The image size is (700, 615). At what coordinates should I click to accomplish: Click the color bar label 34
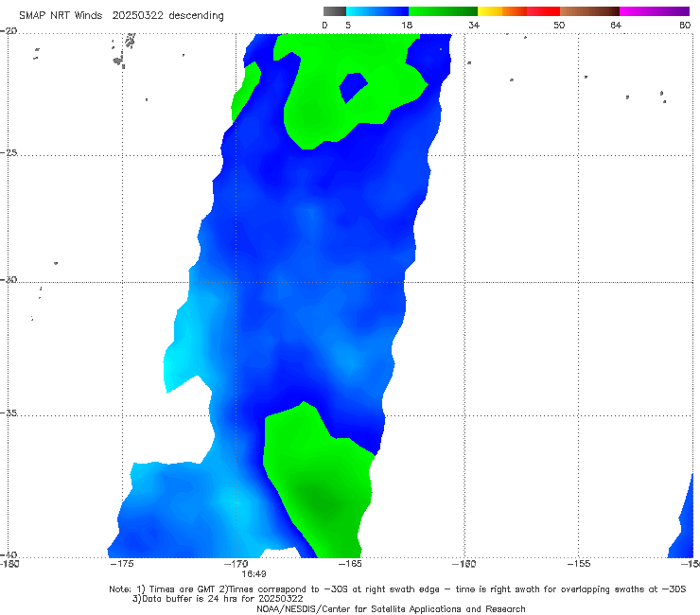coord(474,26)
